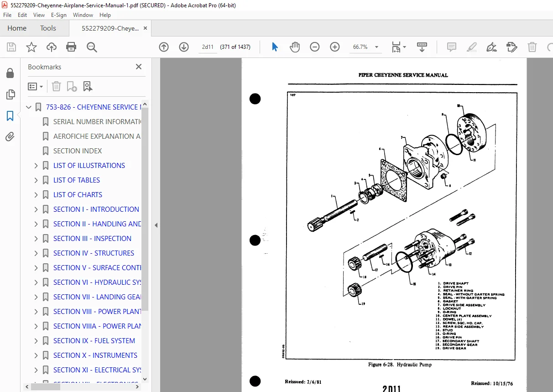Image resolution: width=553 pixels, height=392 pixels.
Task: Print the document using the printer icon
Action: pyautogui.click(x=71, y=47)
